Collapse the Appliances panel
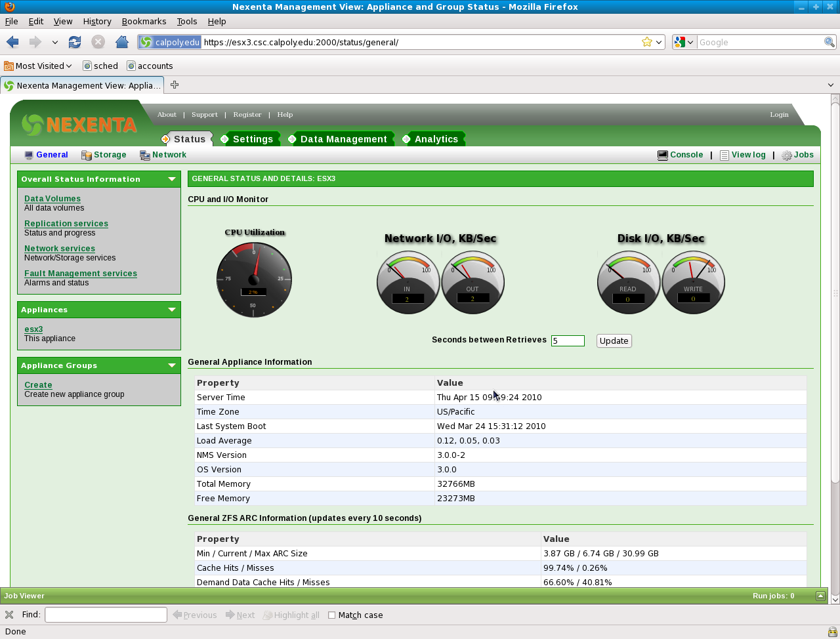This screenshot has height=639, width=840. [172, 310]
